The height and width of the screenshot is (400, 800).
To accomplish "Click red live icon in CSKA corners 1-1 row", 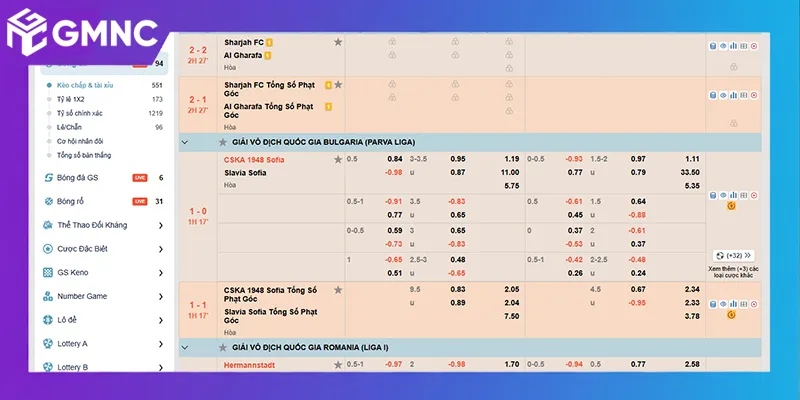I will (754, 304).
